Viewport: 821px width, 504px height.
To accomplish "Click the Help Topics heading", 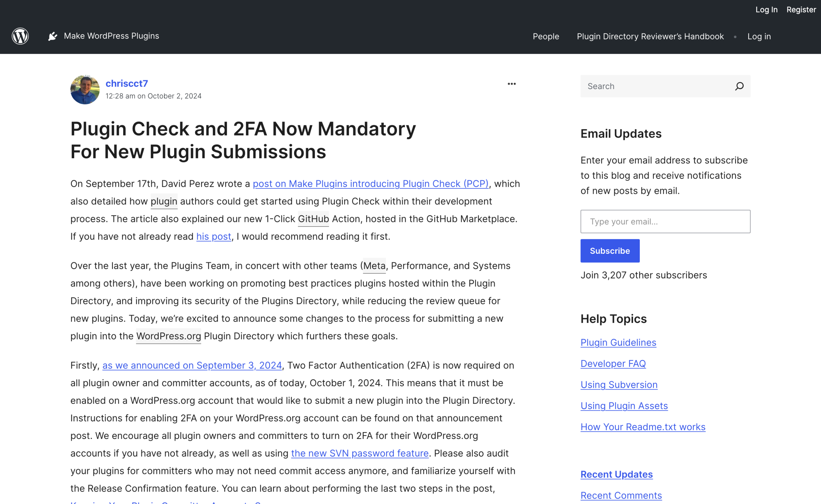I will [x=614, y=319].
